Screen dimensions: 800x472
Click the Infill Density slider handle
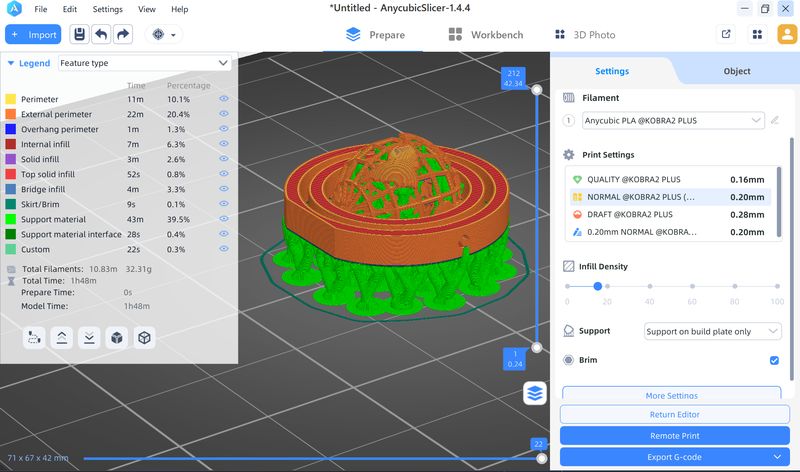pos(597,286)
